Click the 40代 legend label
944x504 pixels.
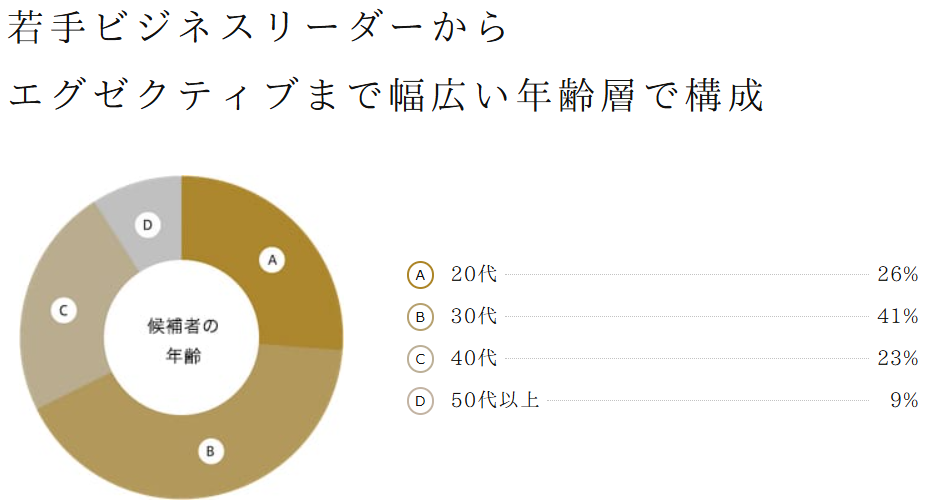tap(474, 358)
